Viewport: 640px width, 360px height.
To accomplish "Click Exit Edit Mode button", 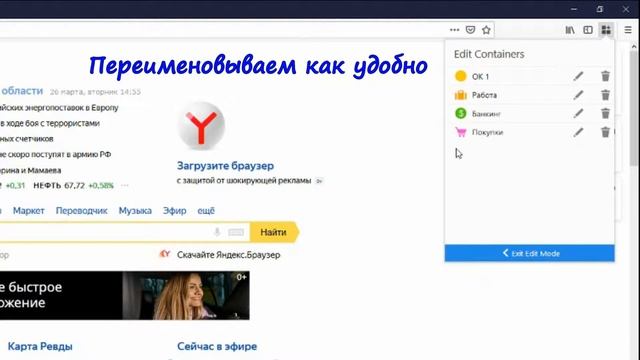I will click(529, 253).
